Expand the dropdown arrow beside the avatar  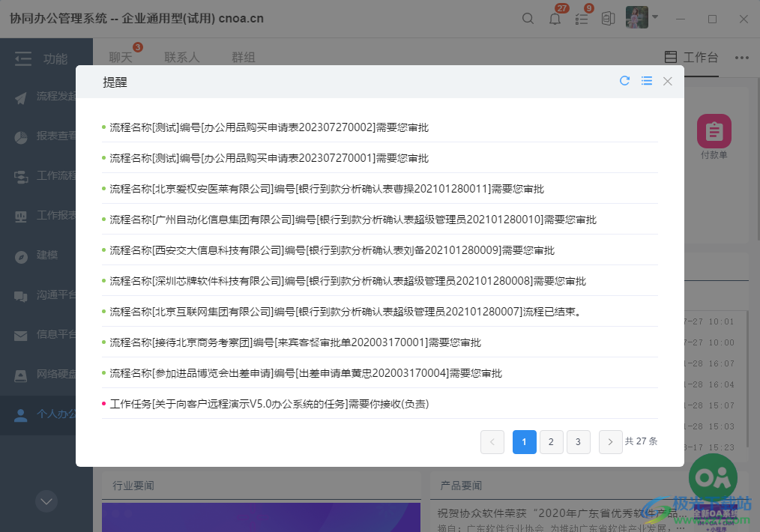tap(655, 17)
